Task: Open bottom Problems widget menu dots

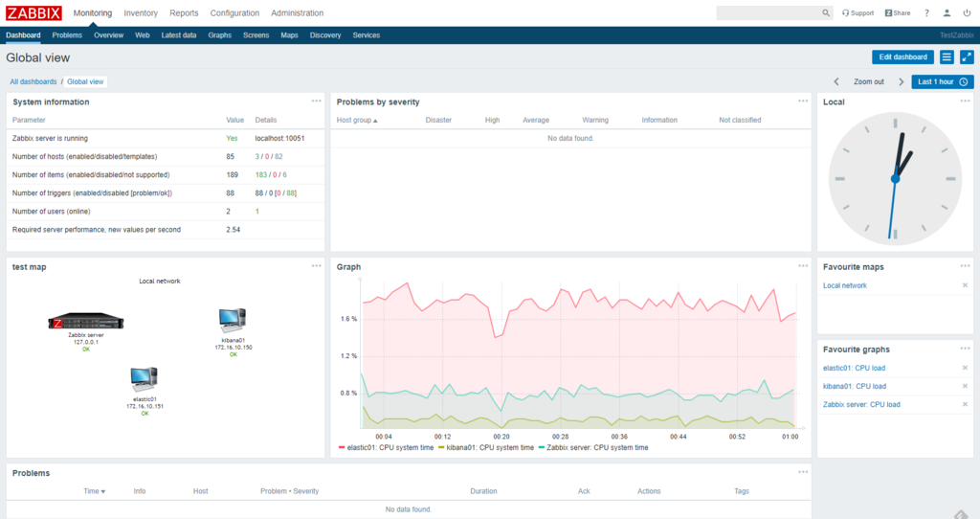Action: 803,472
